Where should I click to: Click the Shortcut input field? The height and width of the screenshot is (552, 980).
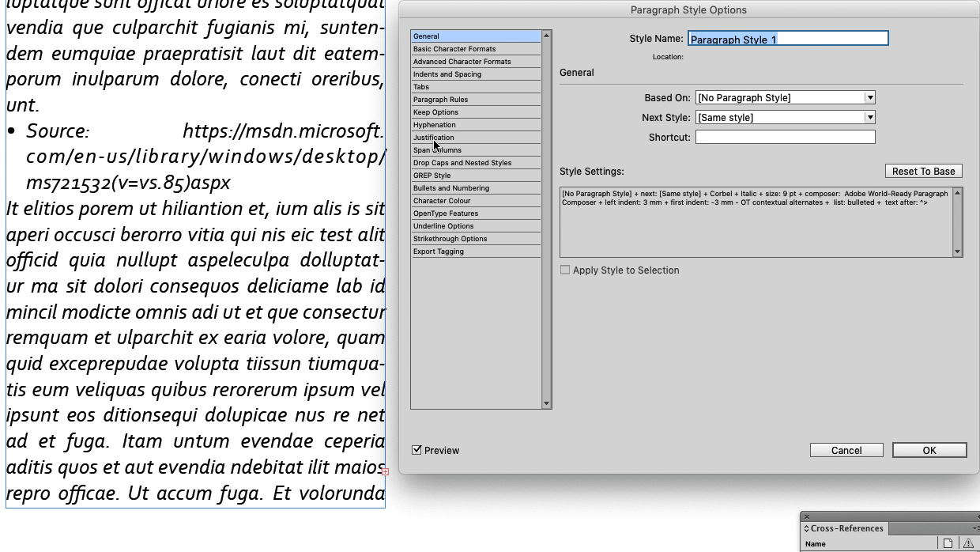click(785, 136)
